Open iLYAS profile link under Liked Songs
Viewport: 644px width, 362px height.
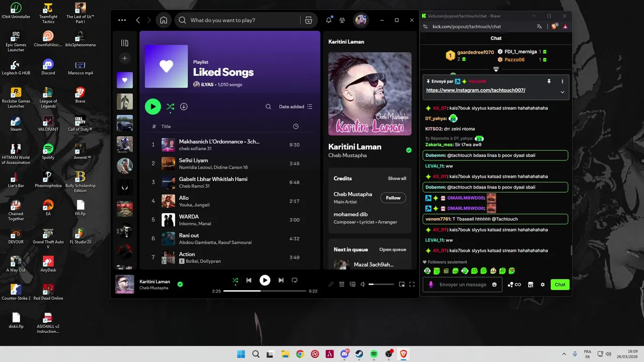pos(207,84)
